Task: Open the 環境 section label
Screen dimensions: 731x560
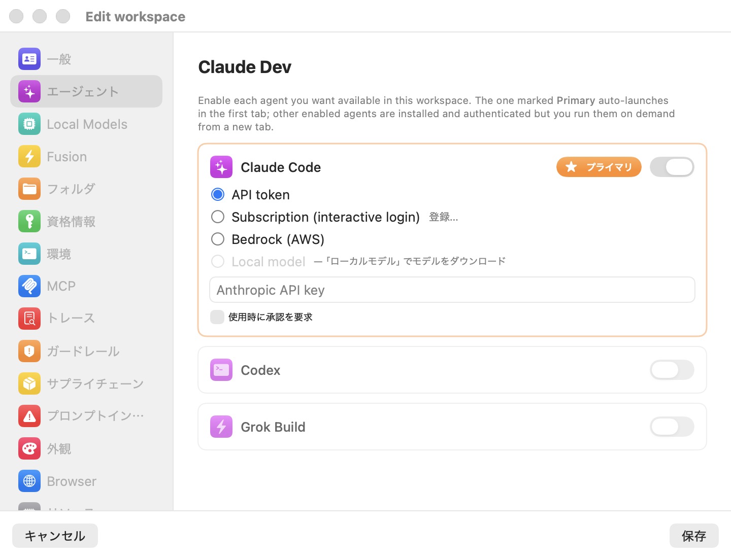Action: pyautogui.click(x=59, y=254)
